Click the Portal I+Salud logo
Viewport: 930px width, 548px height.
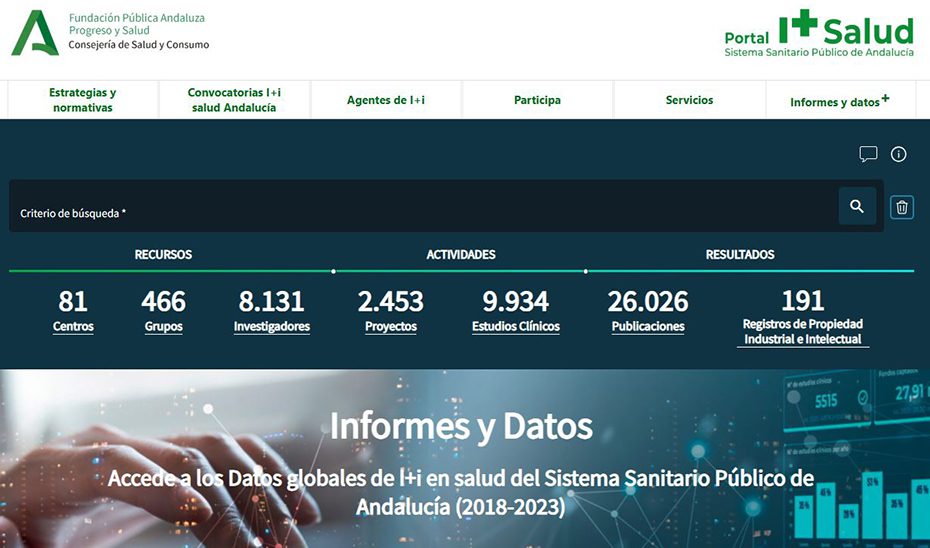(x=818, y=33)
